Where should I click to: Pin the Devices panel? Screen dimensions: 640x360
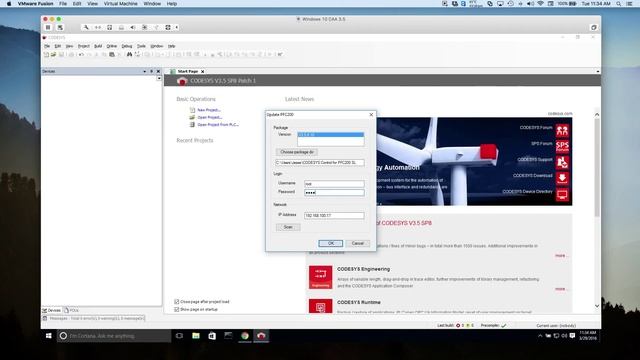click(151, 71)
